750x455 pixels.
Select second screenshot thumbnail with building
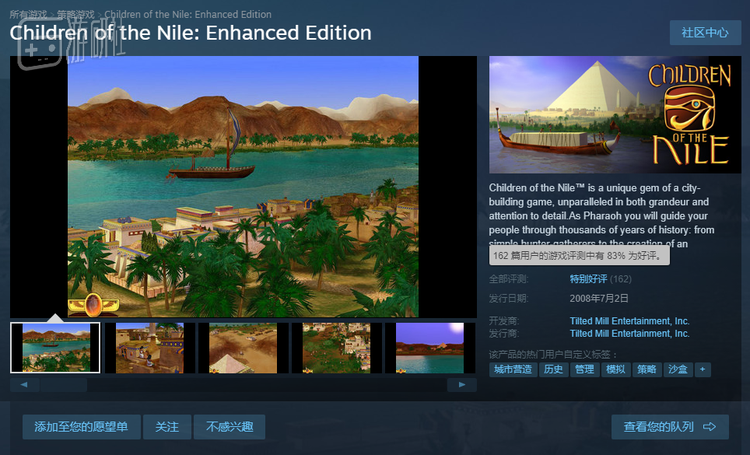pyautogui.click(x=150, y=348)
